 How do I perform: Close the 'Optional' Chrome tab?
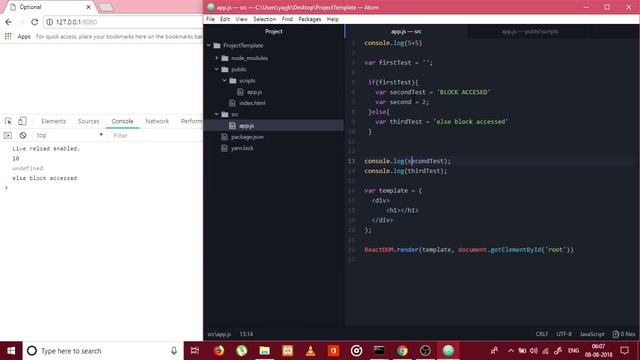click(x=88, y=7)
